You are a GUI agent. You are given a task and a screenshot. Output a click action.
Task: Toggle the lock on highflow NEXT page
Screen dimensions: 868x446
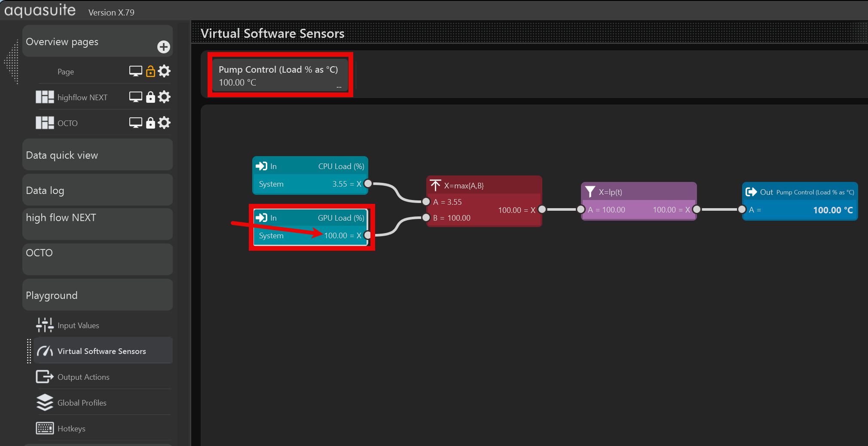click(150, 97)
